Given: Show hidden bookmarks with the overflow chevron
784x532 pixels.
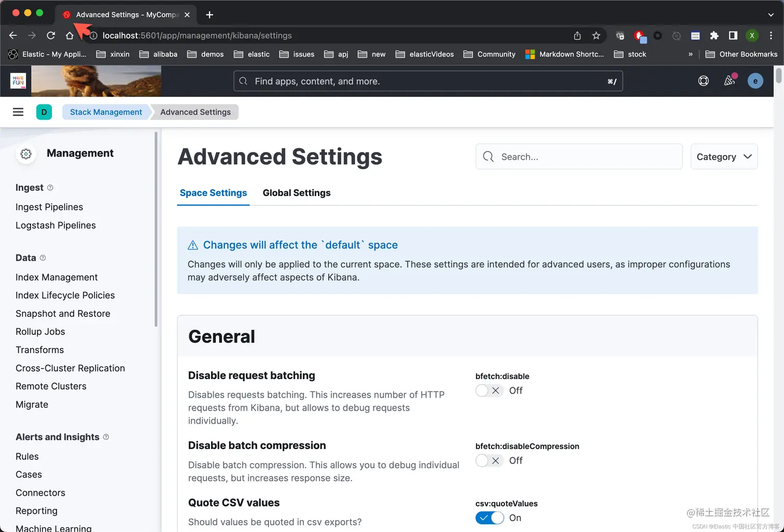Looking at the screenshot, I should (x=690, y=54).
